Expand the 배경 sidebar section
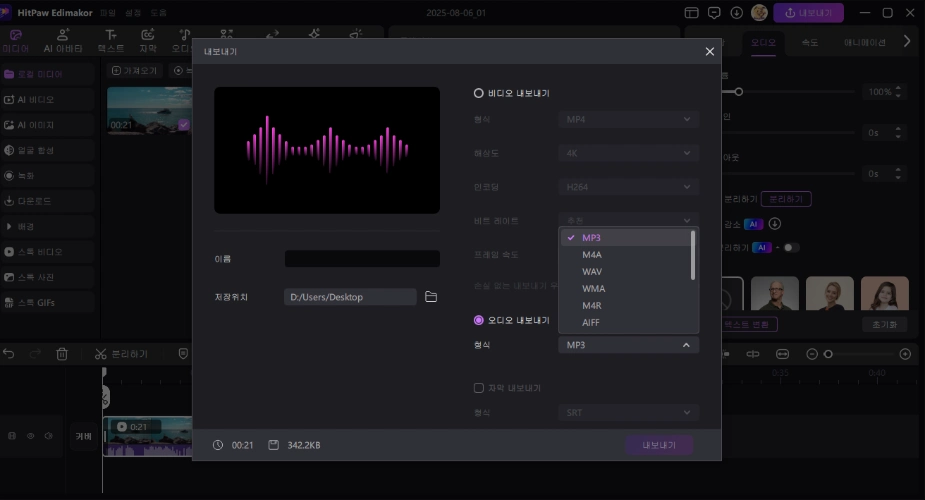 (x=47, y=226)
